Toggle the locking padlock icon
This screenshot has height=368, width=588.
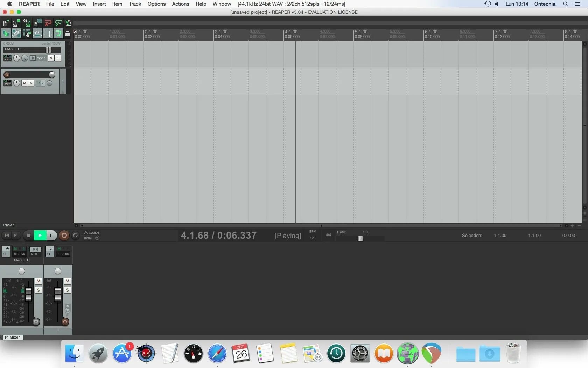pyautogui.click(x=68, y=34)
